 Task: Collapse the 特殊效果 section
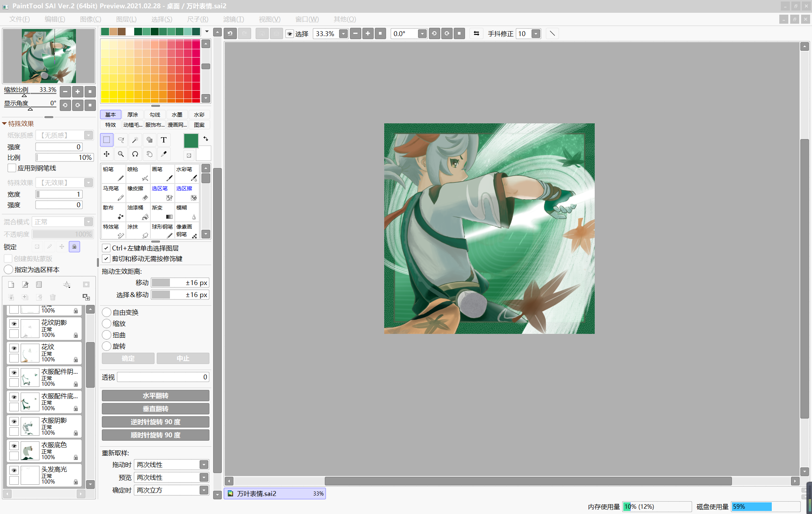click(5, 124)
